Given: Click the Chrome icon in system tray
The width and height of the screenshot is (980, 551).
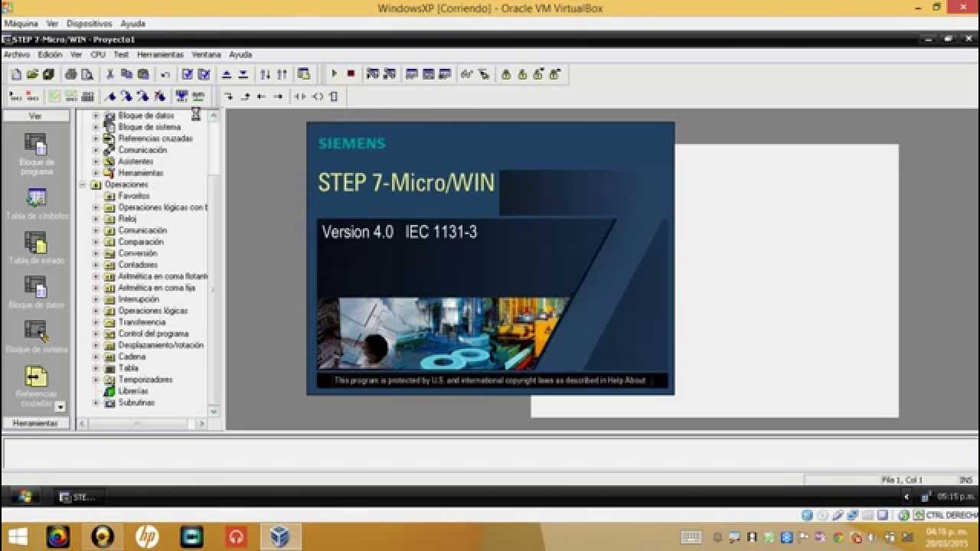Looking at the screenshot, I should pyautogui.click(x=838, y=537).
